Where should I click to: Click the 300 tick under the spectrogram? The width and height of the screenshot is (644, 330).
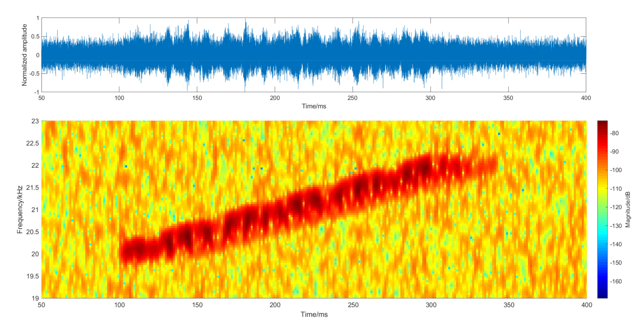point(431,305)
